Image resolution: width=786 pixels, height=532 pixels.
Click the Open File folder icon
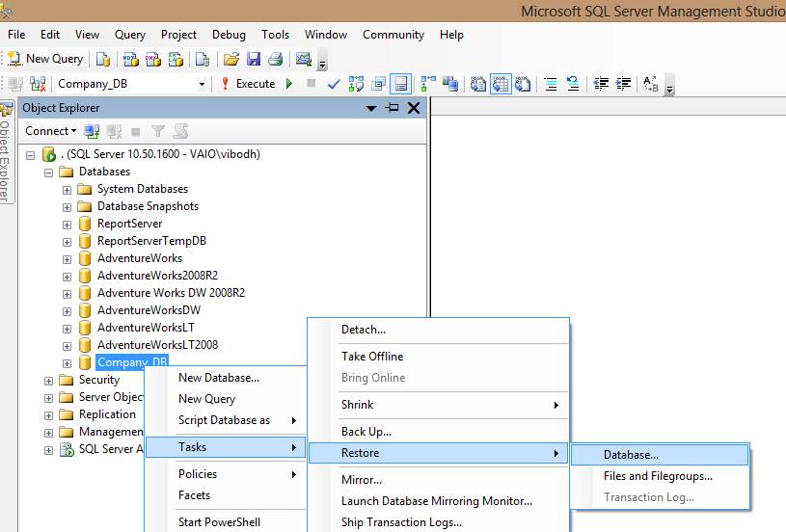pyautogui.click(x=231, y=59)
